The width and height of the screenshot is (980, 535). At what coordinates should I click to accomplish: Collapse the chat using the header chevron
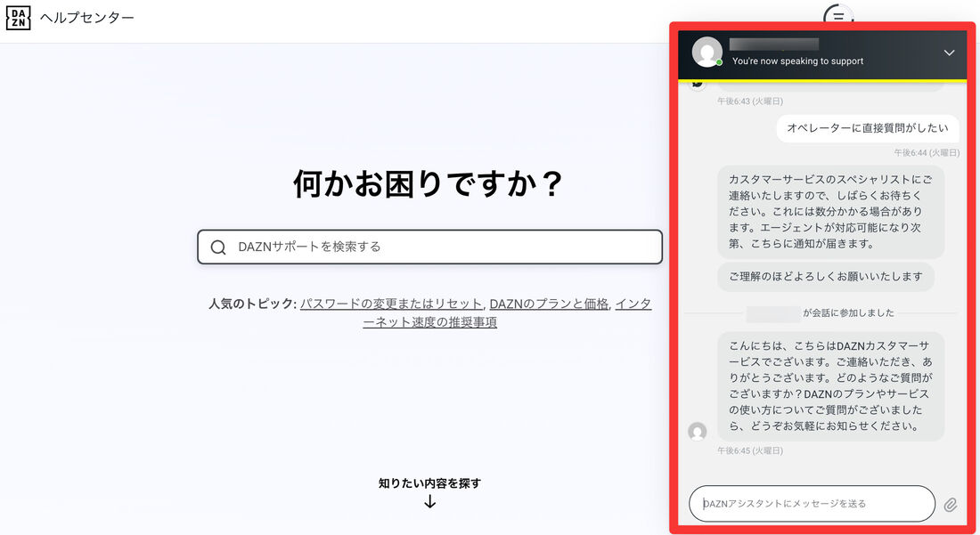[949, 53]
